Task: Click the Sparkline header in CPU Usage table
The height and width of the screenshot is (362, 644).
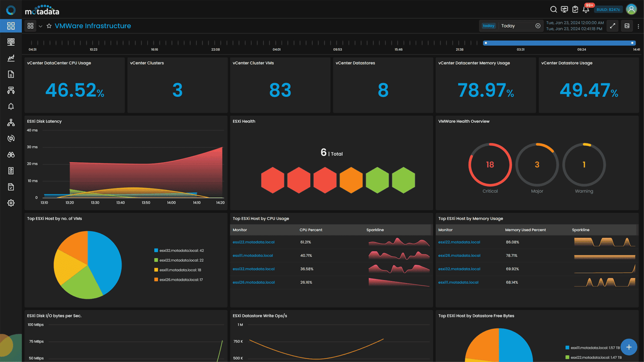Action: click(x=375, y=230)
